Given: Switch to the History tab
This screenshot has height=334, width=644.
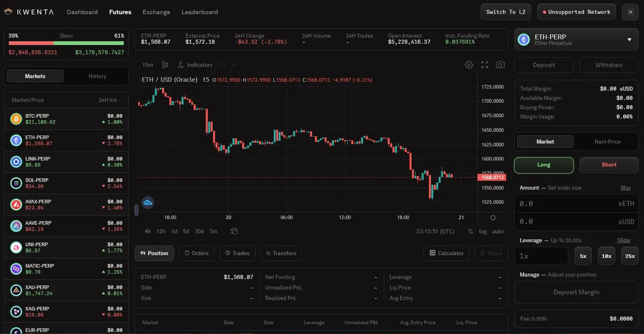Looking at the screenshot, I should [x=97, y=76].
